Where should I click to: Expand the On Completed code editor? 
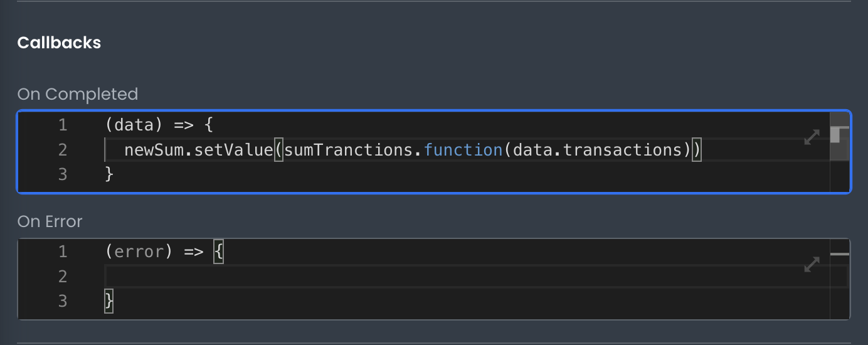(x=812, y=137)
